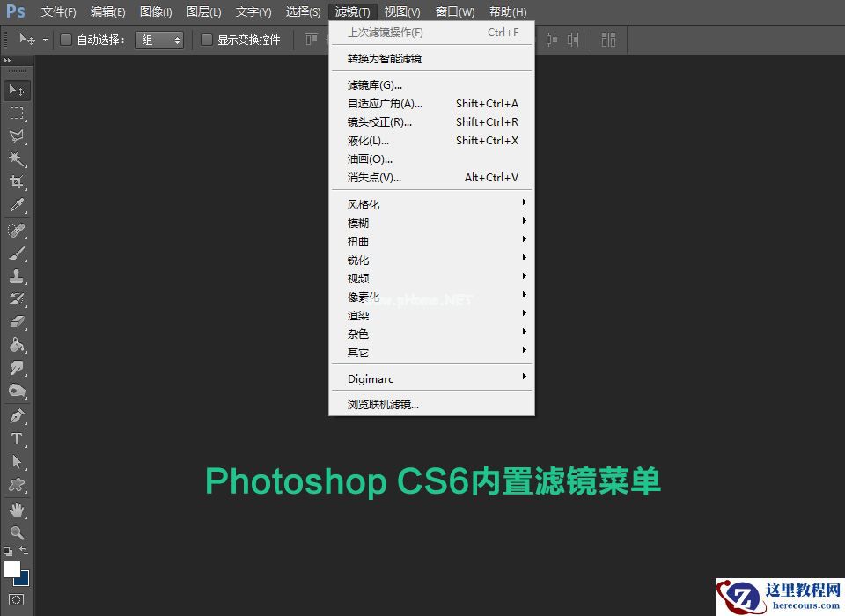Pick the Eyedropper tool
845x616 pixels.
pos(18,204)
